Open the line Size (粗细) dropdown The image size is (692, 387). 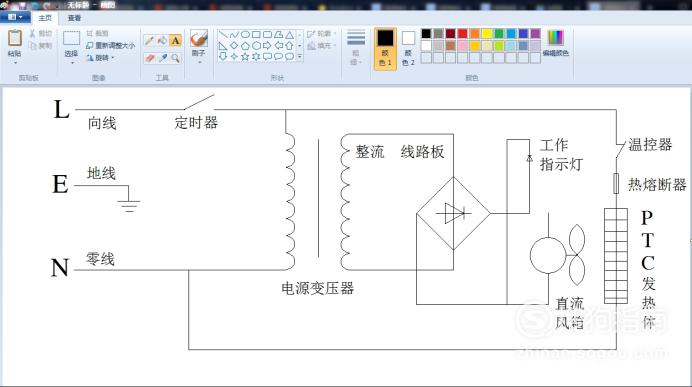[356, 47]
